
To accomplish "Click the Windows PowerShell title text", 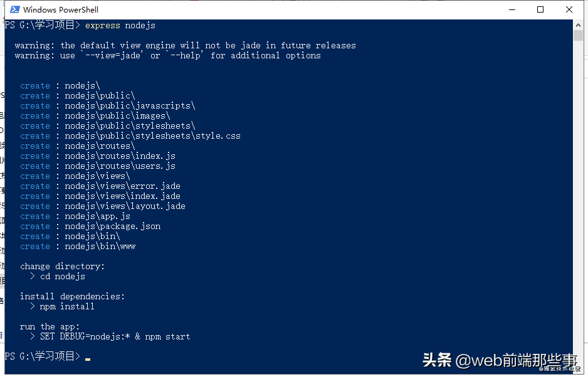I will (x=61, y=9).
